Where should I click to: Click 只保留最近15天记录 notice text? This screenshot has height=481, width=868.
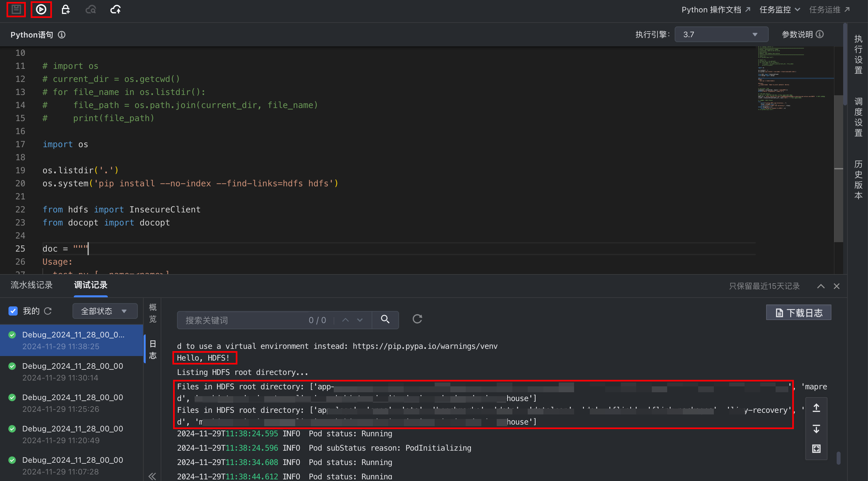(x=764, y=286)
